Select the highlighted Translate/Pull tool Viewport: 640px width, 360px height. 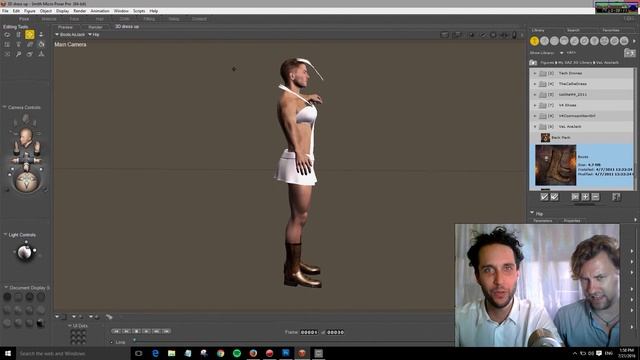[29, 35]
